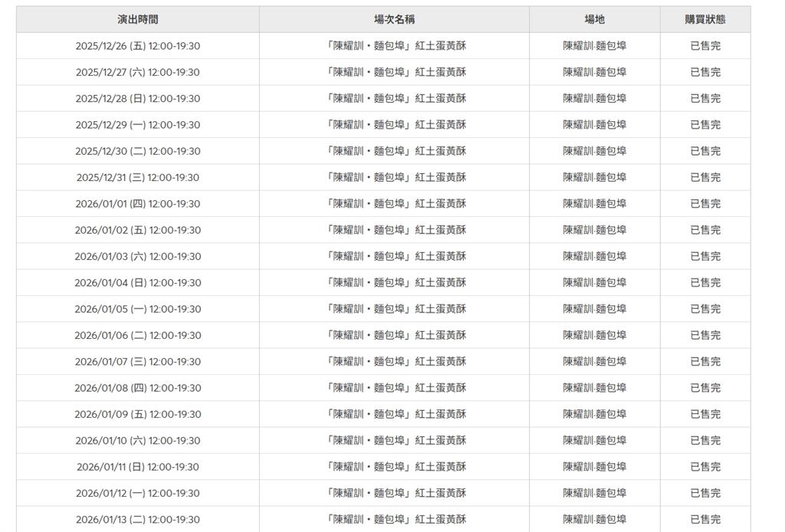The height and width of the screenshot is (532, 785).
Task: Click the 購買狀態 column header
Action: pyautogui.click(x=705, y=18)
